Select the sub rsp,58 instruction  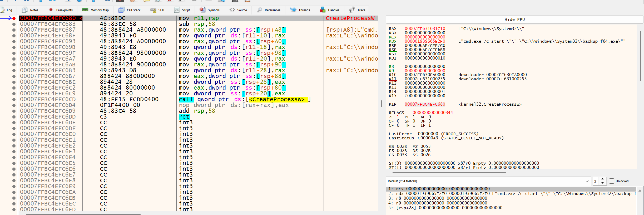point(197,24)
